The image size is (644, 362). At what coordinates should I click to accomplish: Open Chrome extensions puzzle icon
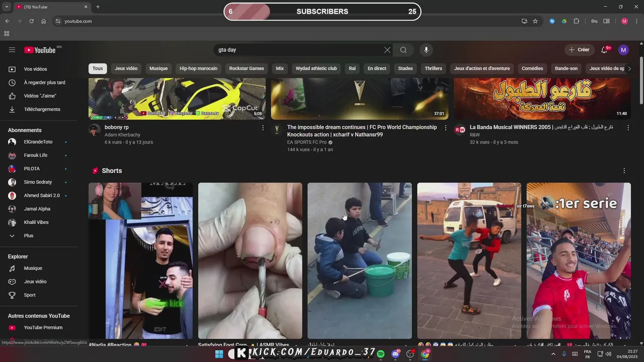click(577, 21)
